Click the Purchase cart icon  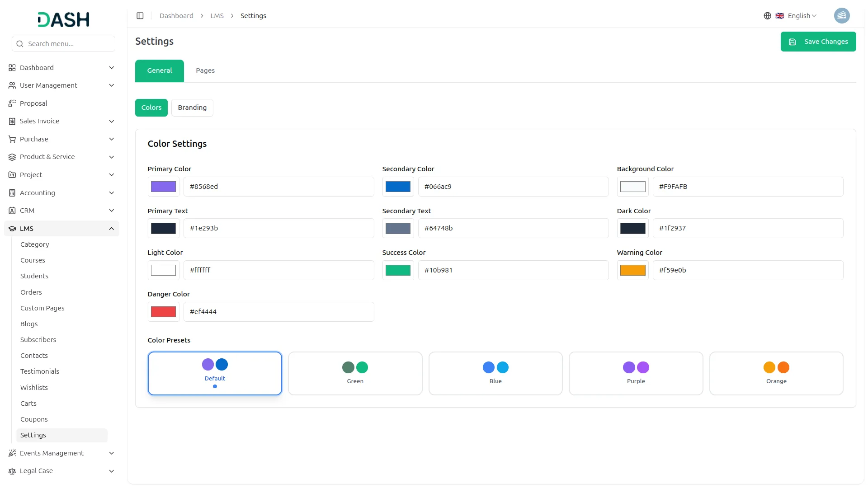12,139
